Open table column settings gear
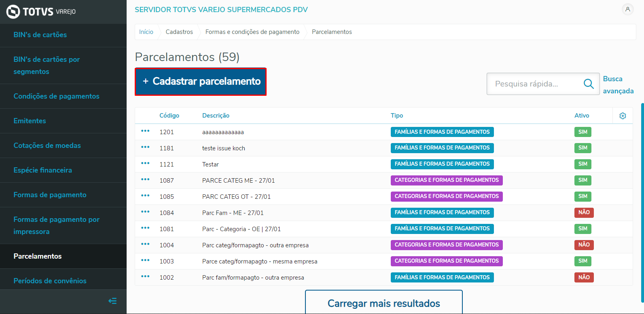644x314 pixels. 623,116
